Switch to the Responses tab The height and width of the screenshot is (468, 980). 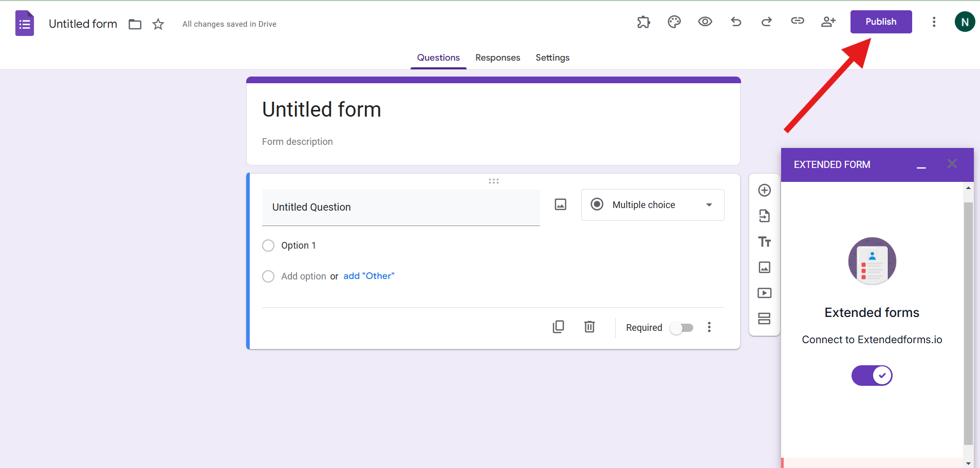pos(497,58)
